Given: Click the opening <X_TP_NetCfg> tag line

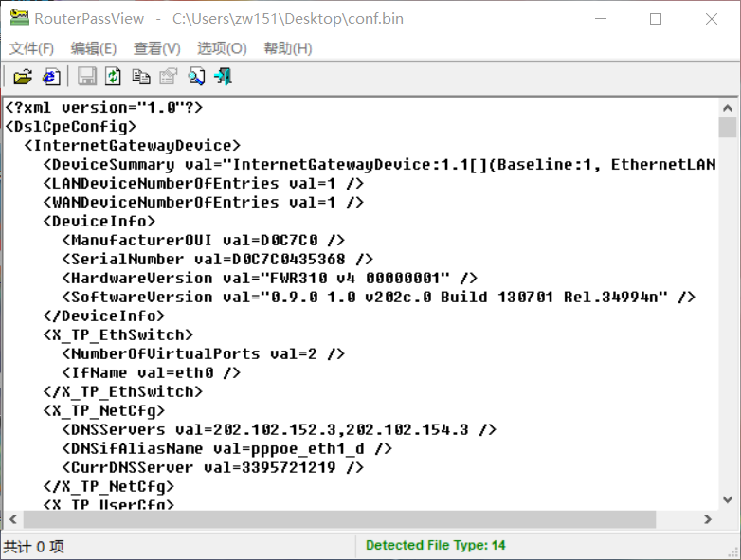Looking at the screenshot, I should [104, 410].
